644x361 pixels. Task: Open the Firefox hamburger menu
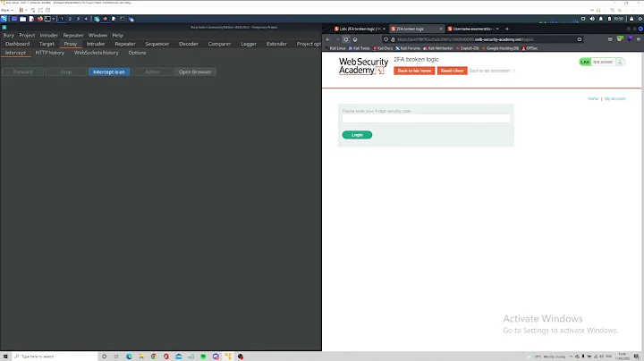pos(639,39)
